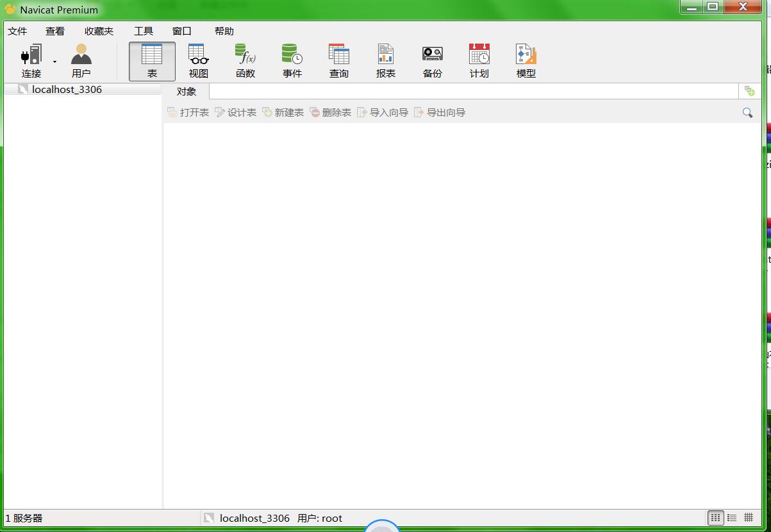Select the 视图 (View) toolbar icon
This screenshot has width=771, height=532.
pyautogui.click(x=199, y=62)
